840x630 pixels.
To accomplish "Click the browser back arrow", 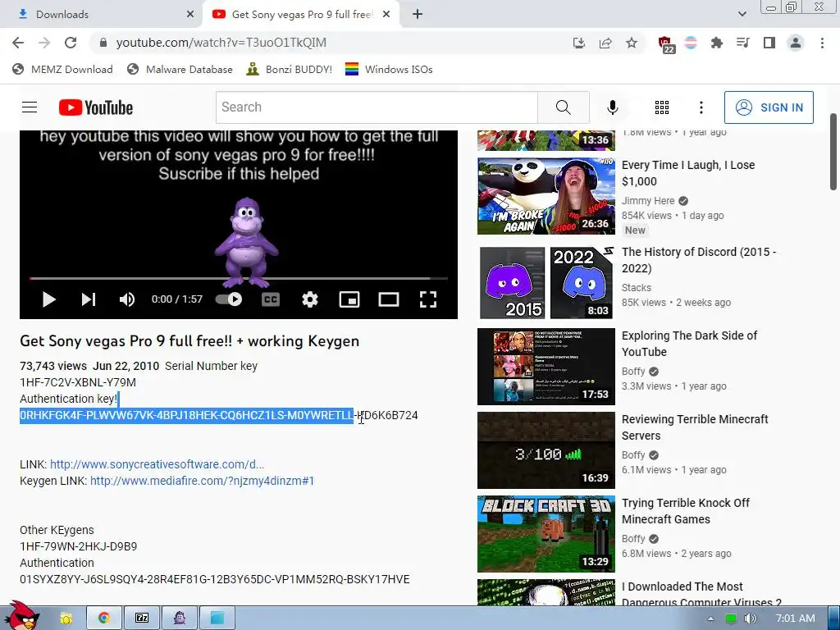I will [18, 43].
